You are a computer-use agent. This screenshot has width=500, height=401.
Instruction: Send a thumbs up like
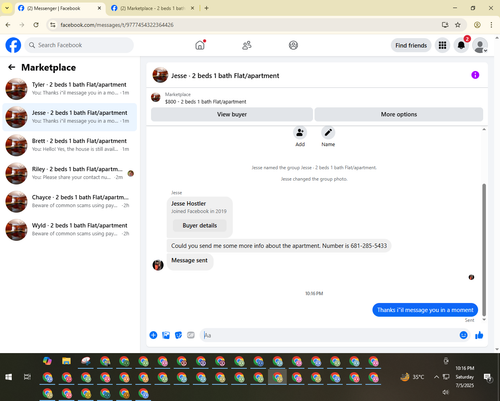coord(479,335)
